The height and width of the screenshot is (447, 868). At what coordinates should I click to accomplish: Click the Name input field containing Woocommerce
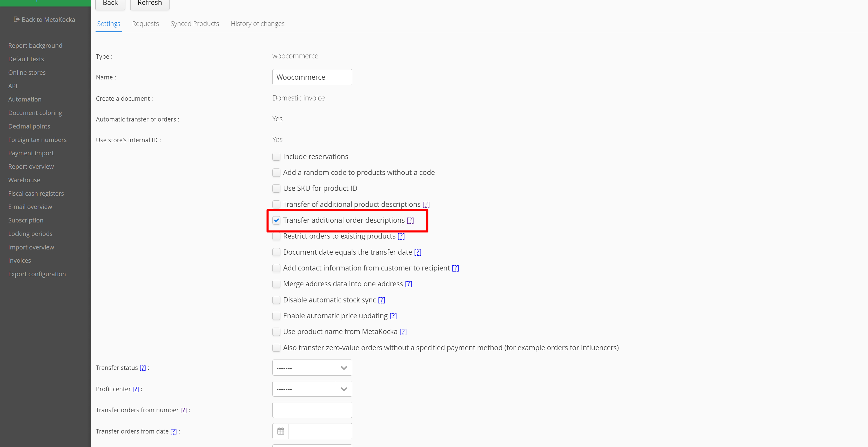coord(312,77)
